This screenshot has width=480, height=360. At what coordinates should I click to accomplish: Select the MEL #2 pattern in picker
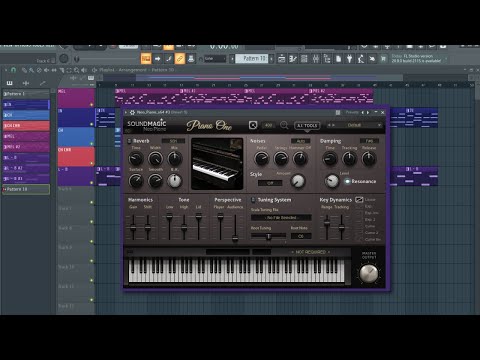pos(26,147)
